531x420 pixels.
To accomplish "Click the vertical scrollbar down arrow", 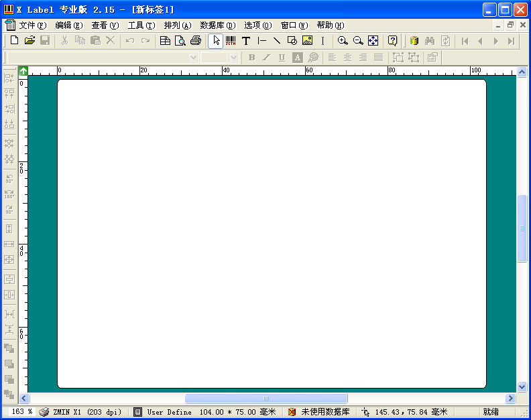I will (x=522, y=387).
